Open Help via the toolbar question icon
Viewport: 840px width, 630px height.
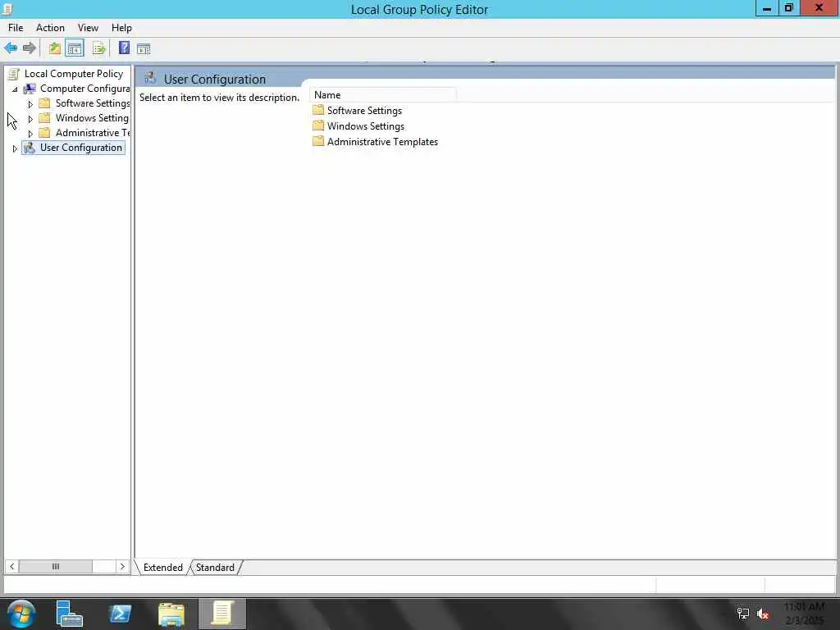tap(124, 48)
